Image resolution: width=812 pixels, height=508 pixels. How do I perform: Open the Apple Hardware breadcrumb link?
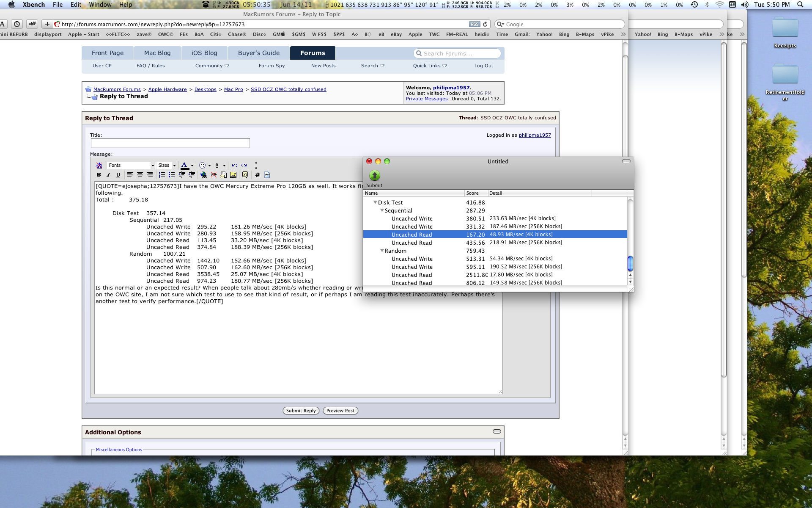point(167,89)
